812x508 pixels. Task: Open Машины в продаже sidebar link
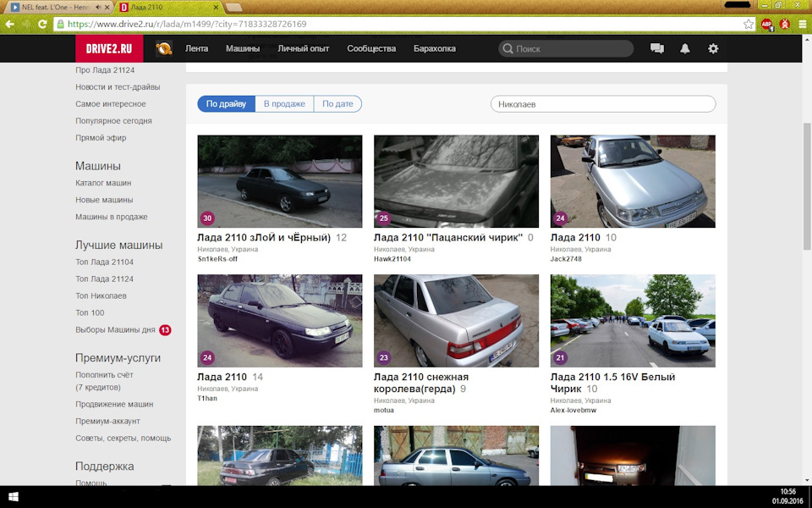(x=112, y=217)
